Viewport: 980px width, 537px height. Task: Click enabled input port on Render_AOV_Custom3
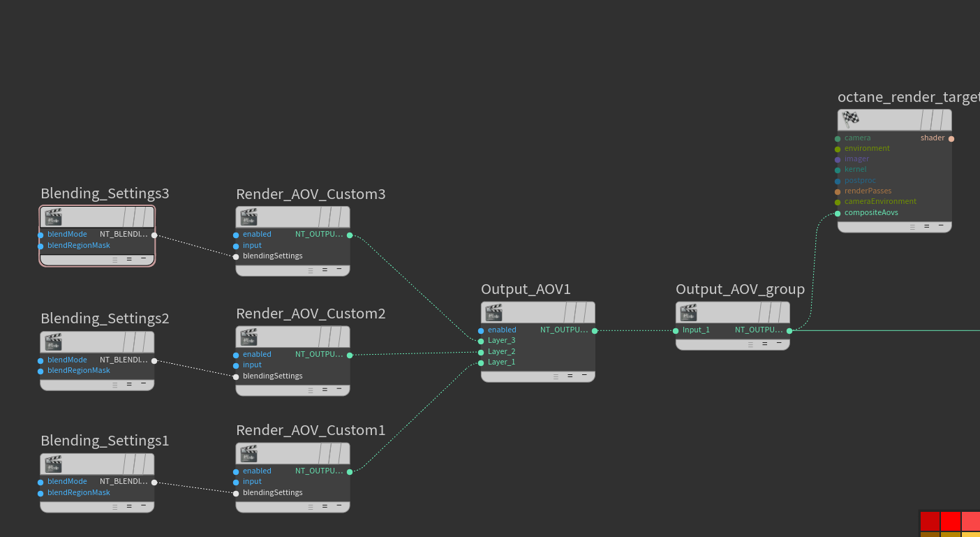point(236,235)
